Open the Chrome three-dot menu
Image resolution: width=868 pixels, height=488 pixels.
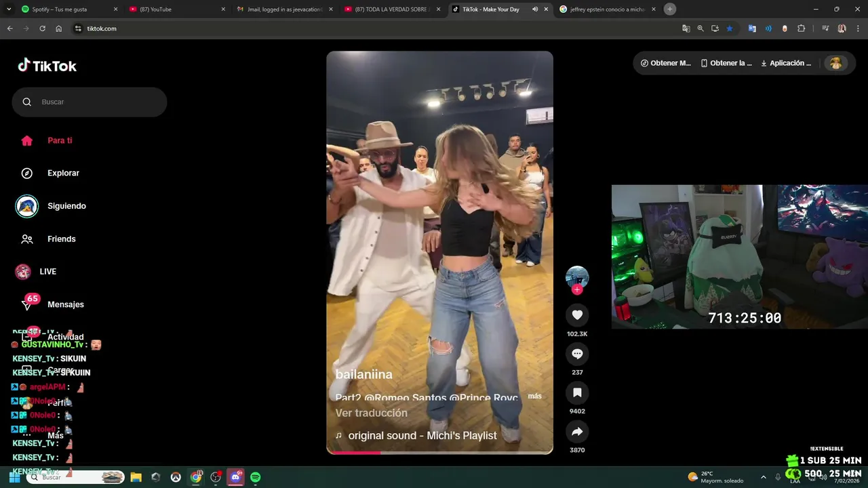pos(857,28)
